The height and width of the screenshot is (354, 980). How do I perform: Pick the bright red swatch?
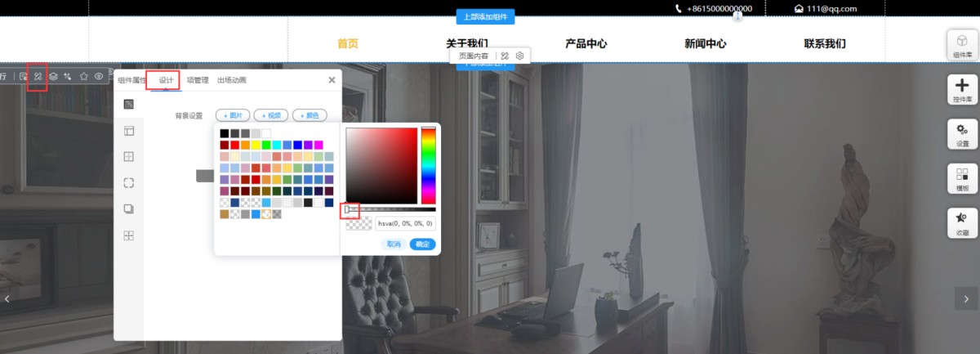[x=234, y=145]
